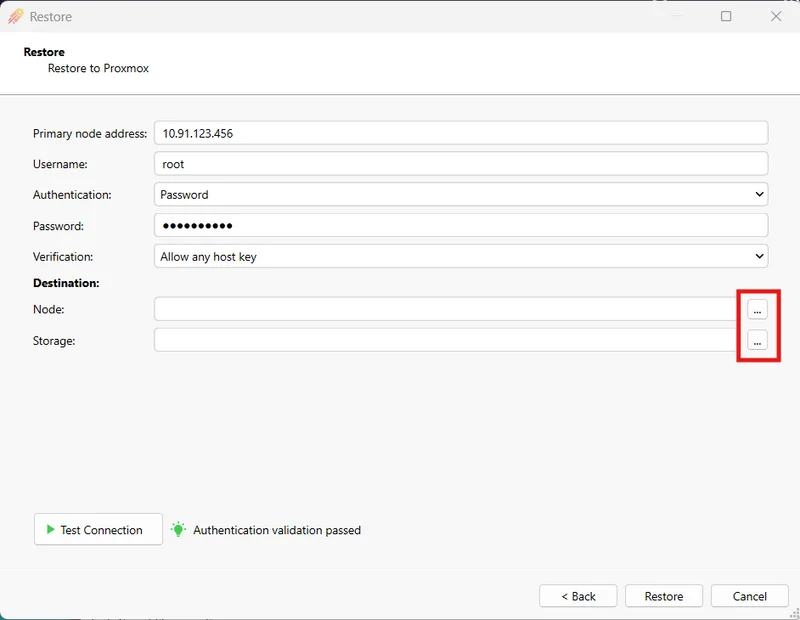800x620 pixels.
Task: Maximize the Restore window
Action: point(726,16)
